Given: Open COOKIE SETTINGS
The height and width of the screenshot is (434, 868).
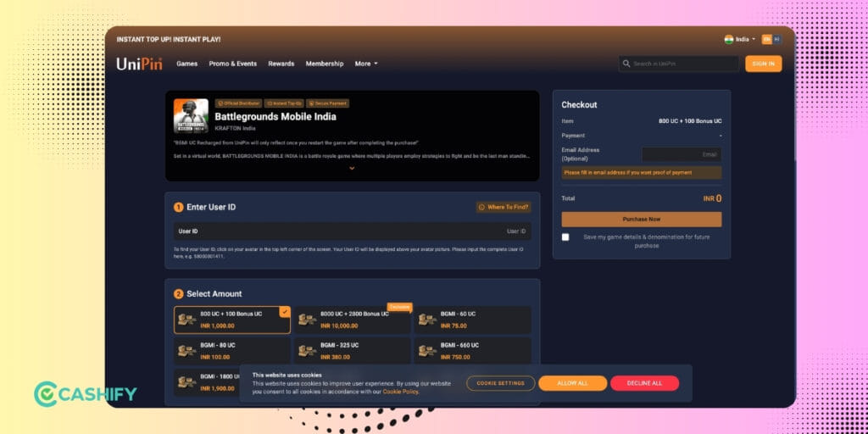Looking at the screenshot, I should [x=500, y=383].
